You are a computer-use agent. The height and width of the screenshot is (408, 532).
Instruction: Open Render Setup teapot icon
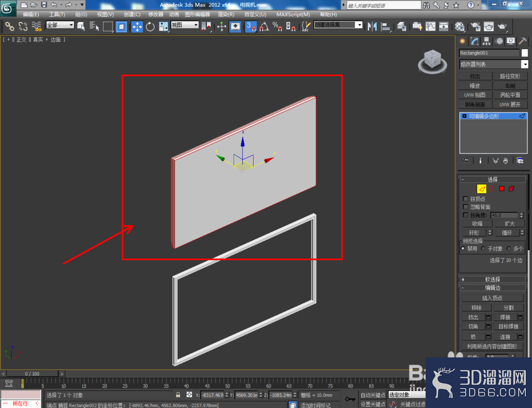pyautogui.click(x=476, y=26)
